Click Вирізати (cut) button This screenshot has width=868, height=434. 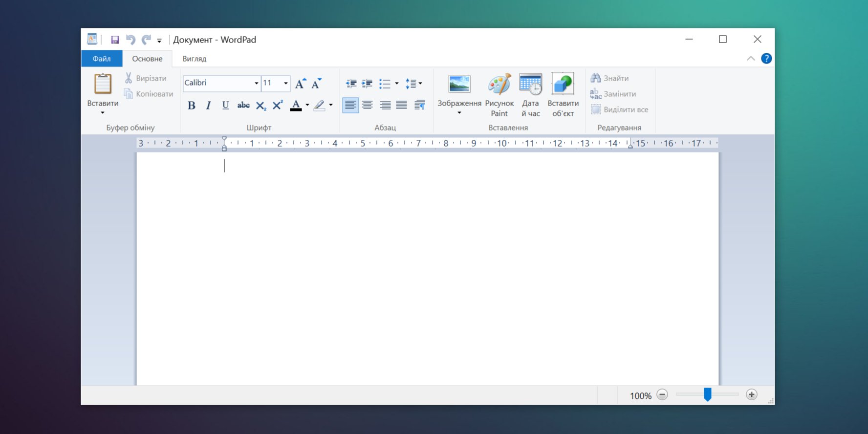146,78
